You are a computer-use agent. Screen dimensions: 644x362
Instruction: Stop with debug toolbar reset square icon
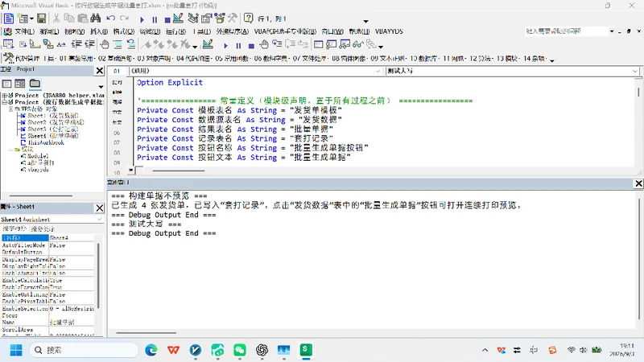coord(251,46)
